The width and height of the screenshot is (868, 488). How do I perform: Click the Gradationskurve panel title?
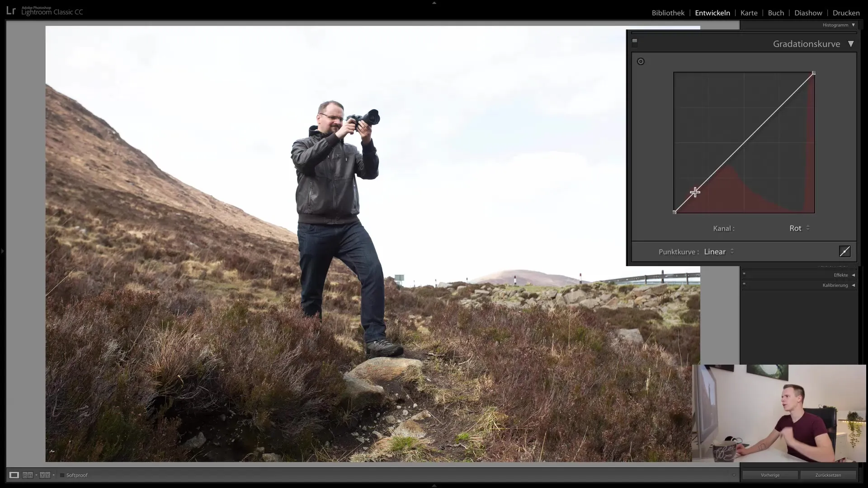pyautogui.click(x=807, y=44)
